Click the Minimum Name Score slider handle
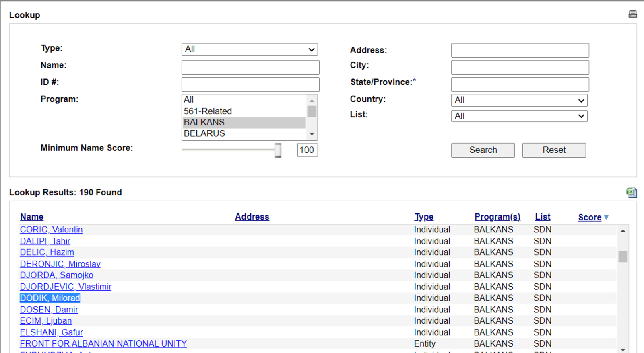644x353 pixels. point(278,150)
